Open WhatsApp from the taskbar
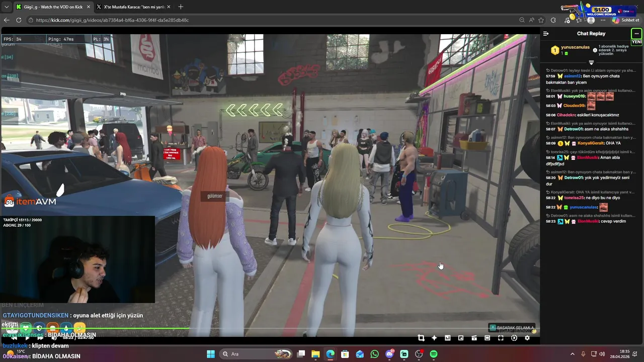The width and height of the screenshot is (644, 362). point(374,354)
